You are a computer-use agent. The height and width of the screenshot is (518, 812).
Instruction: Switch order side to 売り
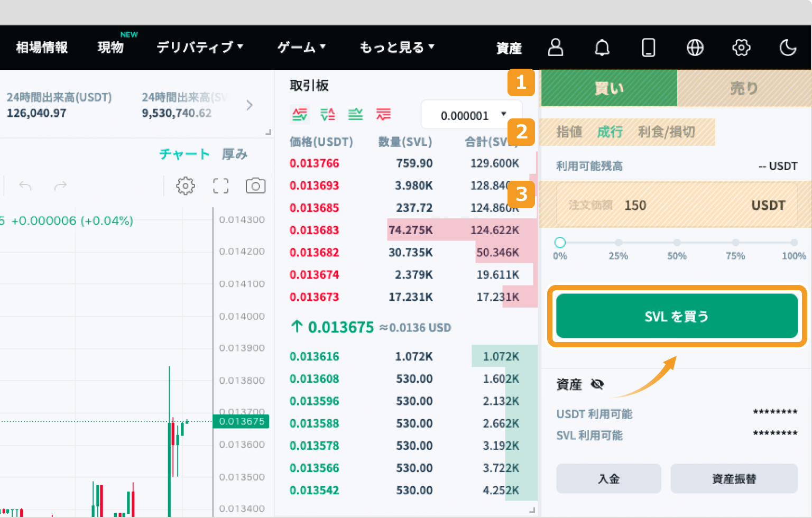pyautogui.click(x=743, y=88)
